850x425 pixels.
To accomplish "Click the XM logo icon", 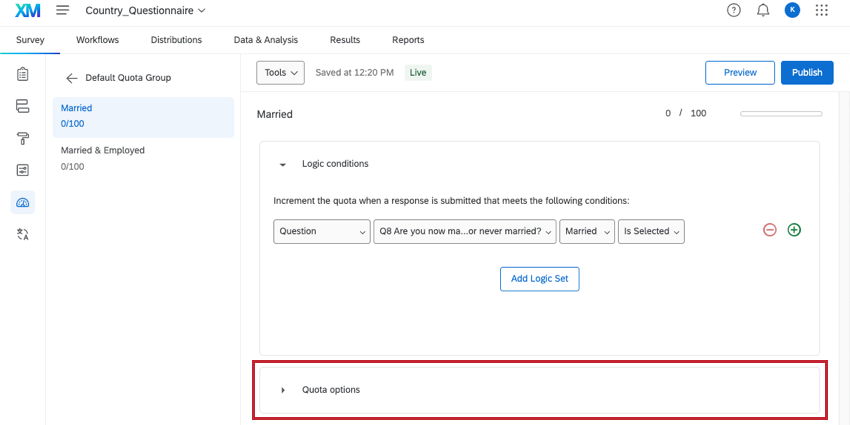I will click(x=27, y=11).
